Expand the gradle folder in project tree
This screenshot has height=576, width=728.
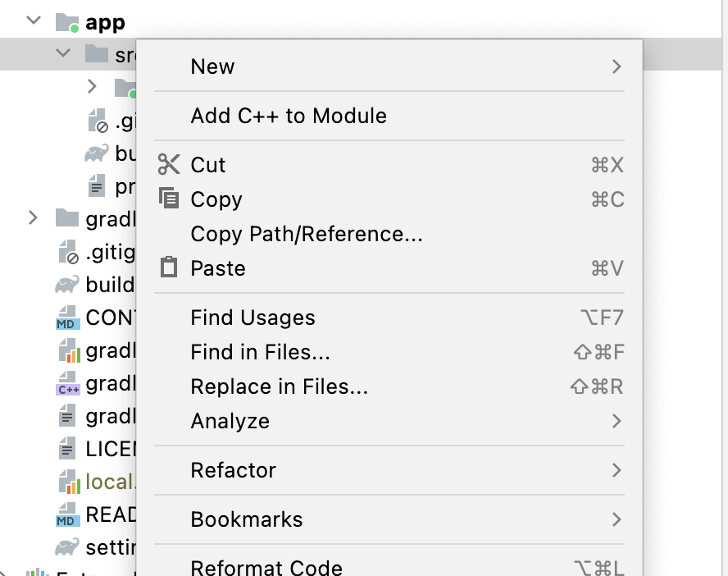click(x=34, y=218)
